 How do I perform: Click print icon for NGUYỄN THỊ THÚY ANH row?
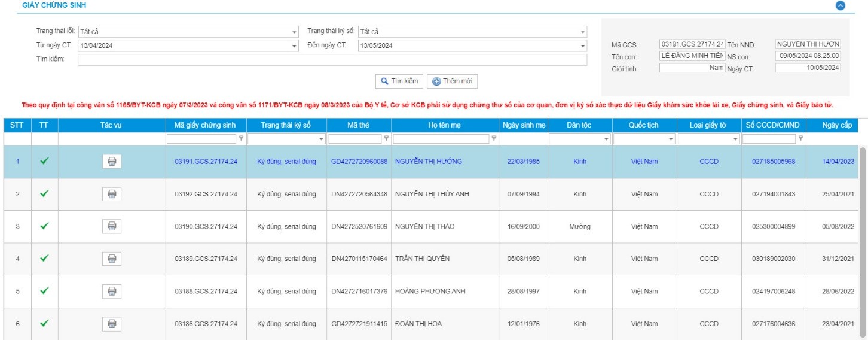click(x=111, y=194)
